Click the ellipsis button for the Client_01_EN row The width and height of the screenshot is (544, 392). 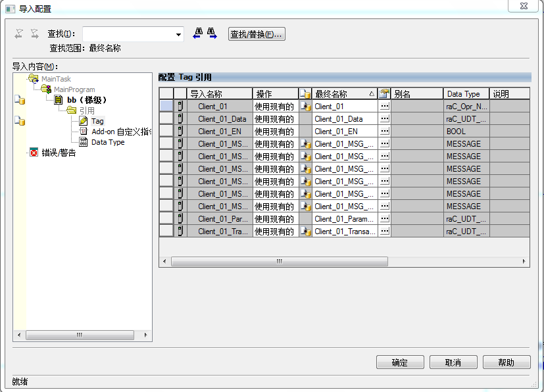coord(384,132)
